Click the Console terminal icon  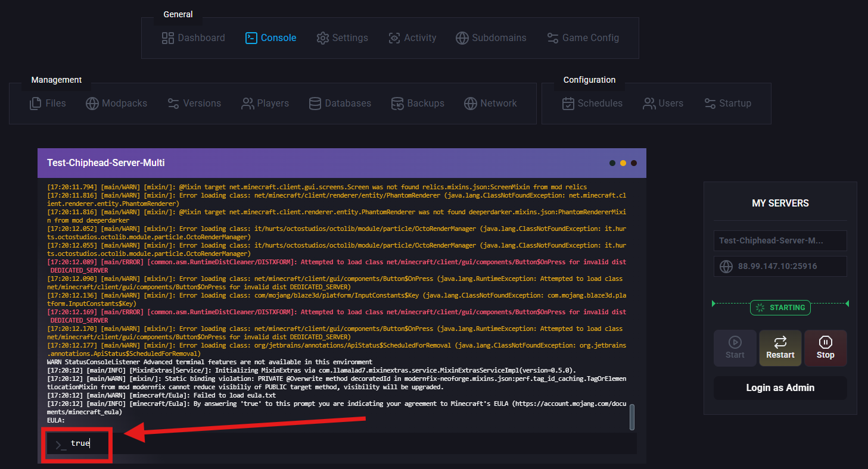click(x=251, y=38)
